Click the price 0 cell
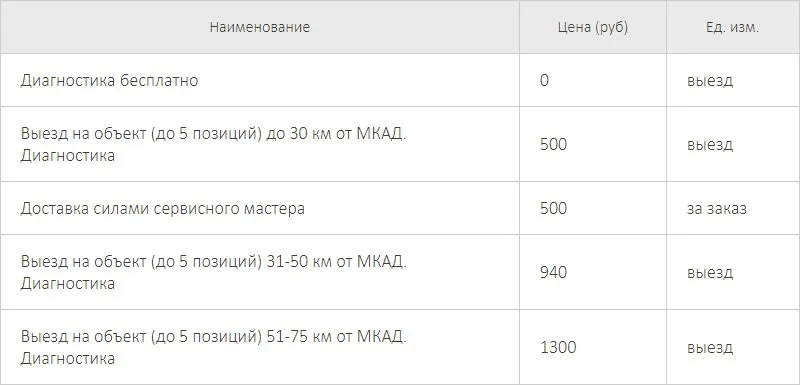 click(x=544, y=81)
